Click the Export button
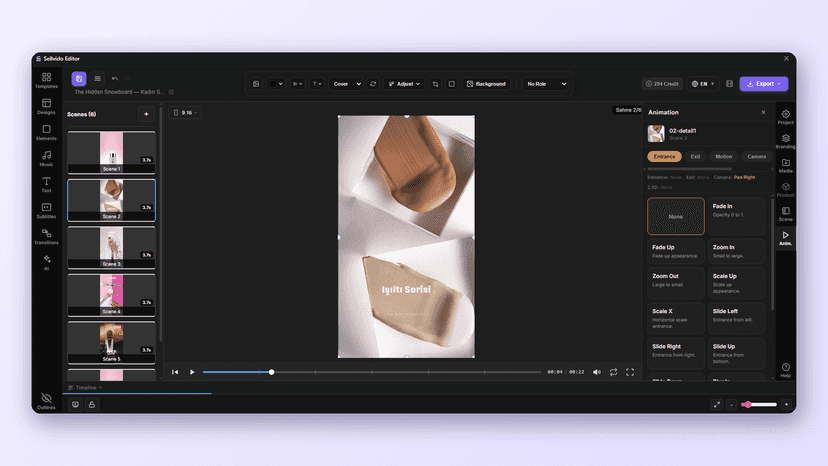Viewport: 828px width, 466px height. click(x=764, y=84)
